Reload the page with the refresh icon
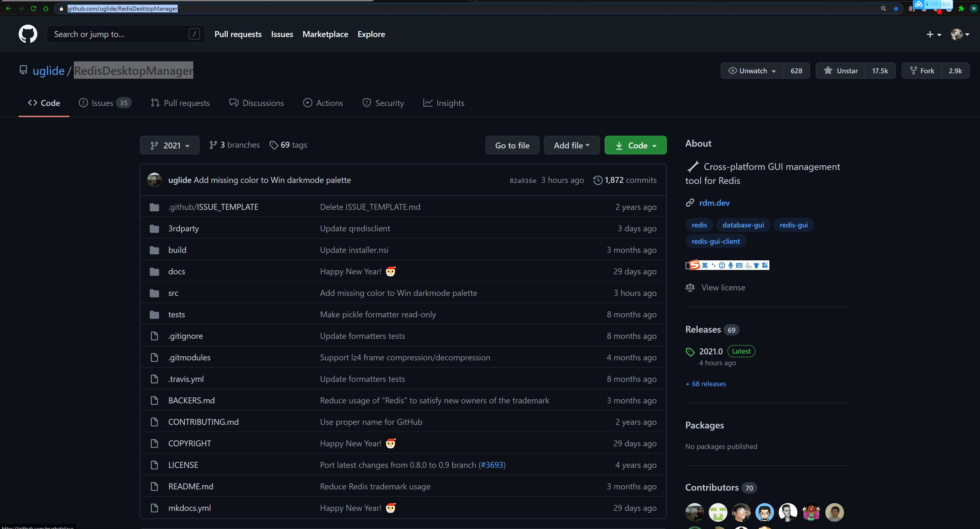 tap(33, 8)
